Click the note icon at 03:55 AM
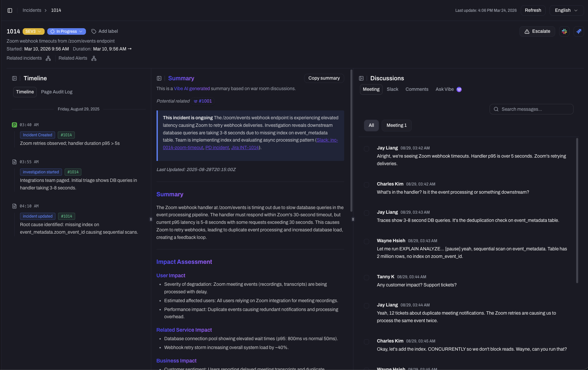588x370 pixels. (x=14, y=162)
